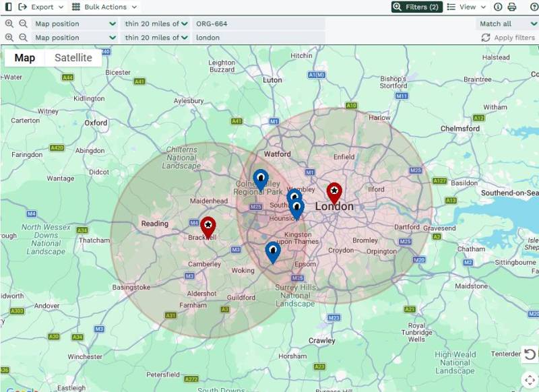
Task: Click zoom-out magnifier on london filter row
Action: coord(23,38)
